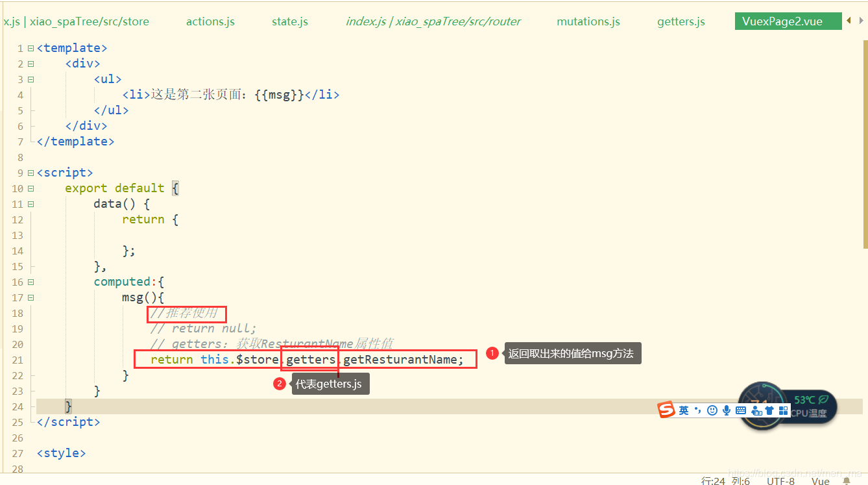Image resolution: width=868 pixels, height=485 pixels.
Task: Open the Sogou emoji smiley panel
Action: click(712, 410)
